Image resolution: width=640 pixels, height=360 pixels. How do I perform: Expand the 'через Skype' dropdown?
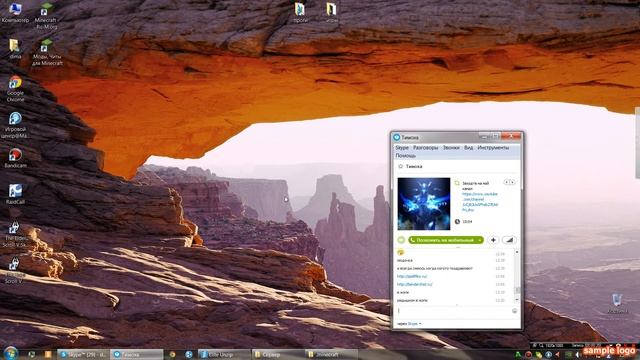[x=409, y=324]
